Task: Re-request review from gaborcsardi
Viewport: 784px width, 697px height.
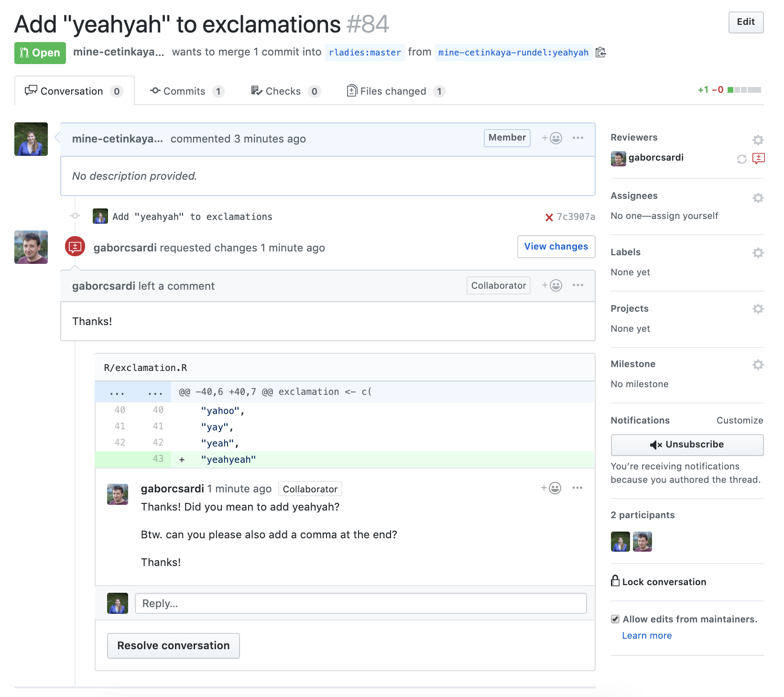Action: click(x=741, y=159)
